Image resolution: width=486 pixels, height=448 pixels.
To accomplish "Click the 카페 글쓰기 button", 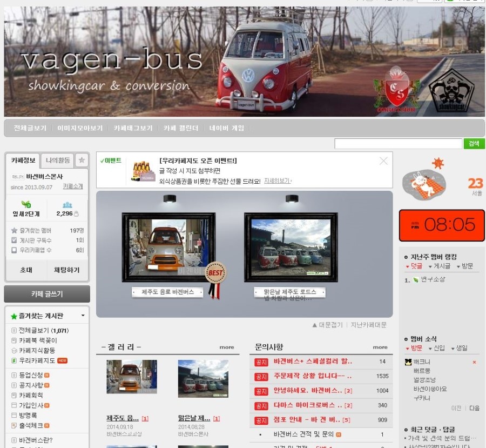I will tap(47, 294).
